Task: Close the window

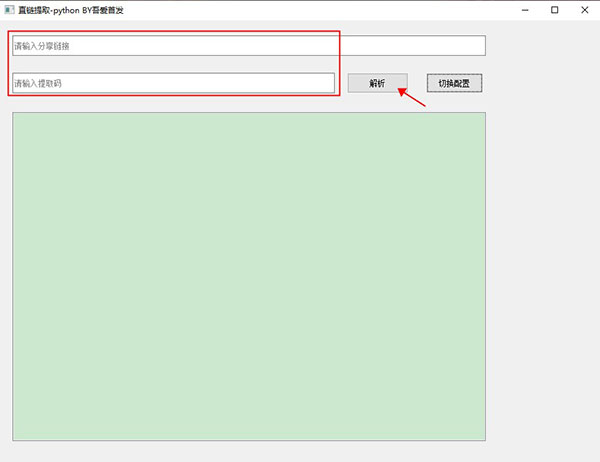Action: click(584, 10)
